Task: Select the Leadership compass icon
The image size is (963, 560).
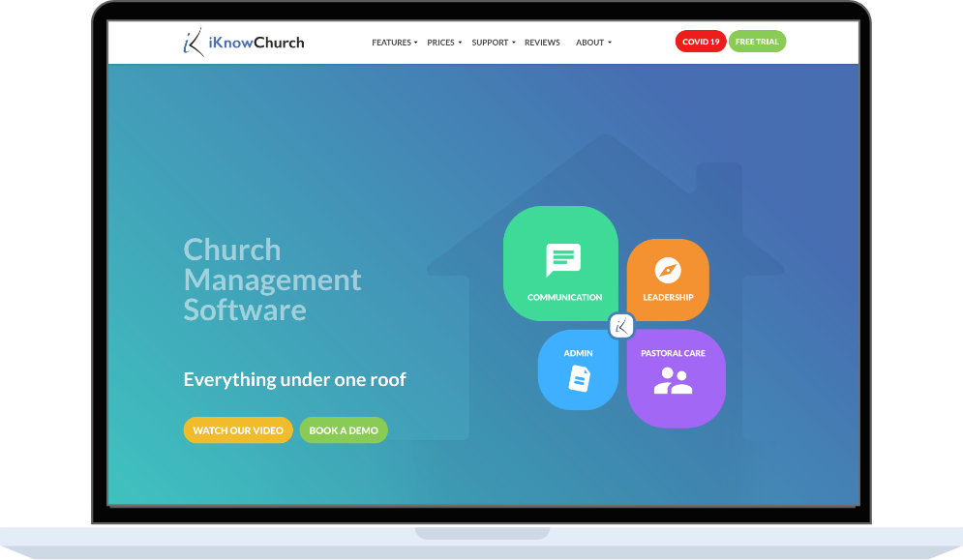Action: coord(668,270)
